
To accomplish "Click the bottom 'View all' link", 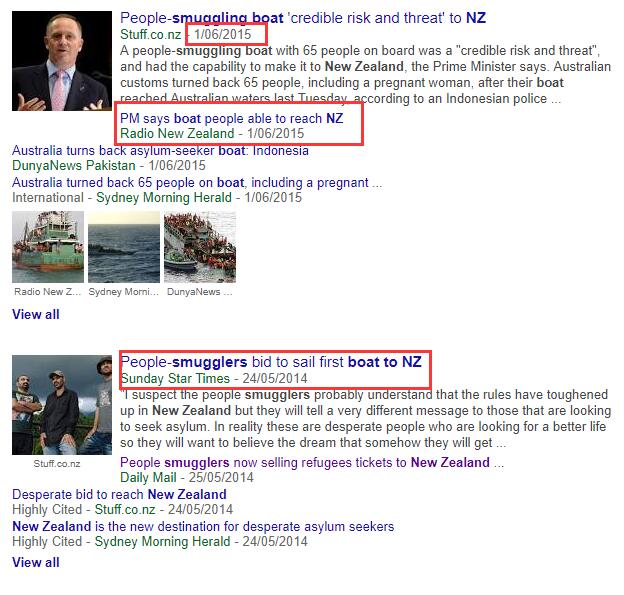I will pos(36,562).
